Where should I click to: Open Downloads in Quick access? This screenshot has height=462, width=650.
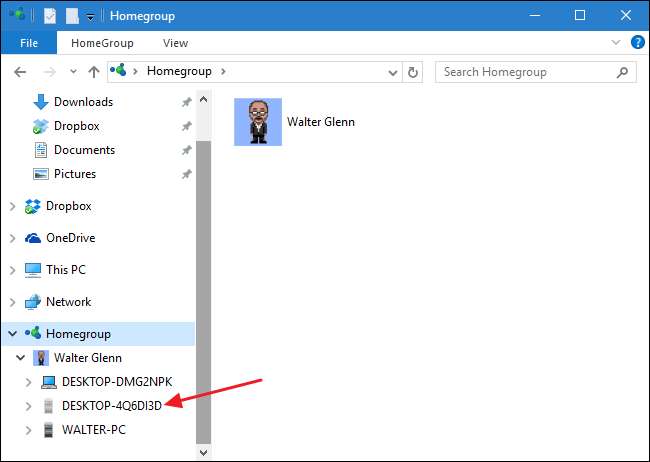[83, 102]
